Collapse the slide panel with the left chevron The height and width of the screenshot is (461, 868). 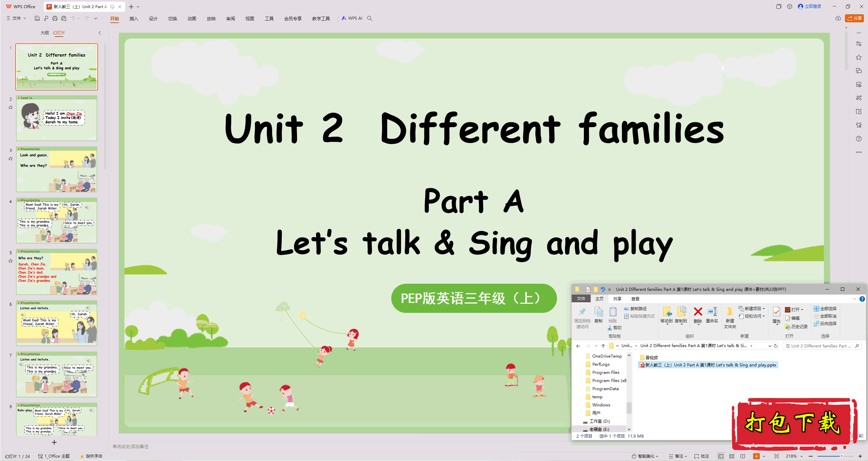(x=99, y=33)
